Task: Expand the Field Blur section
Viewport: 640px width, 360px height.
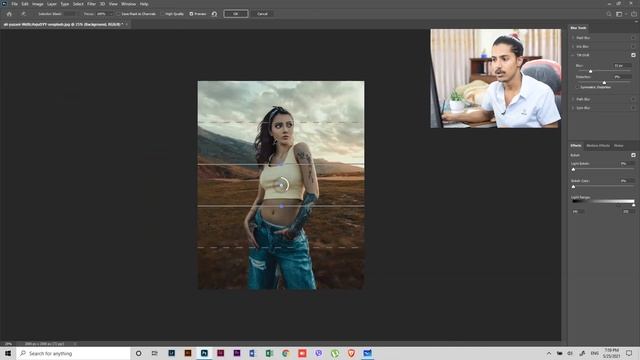Action: [x=573, y=38]
